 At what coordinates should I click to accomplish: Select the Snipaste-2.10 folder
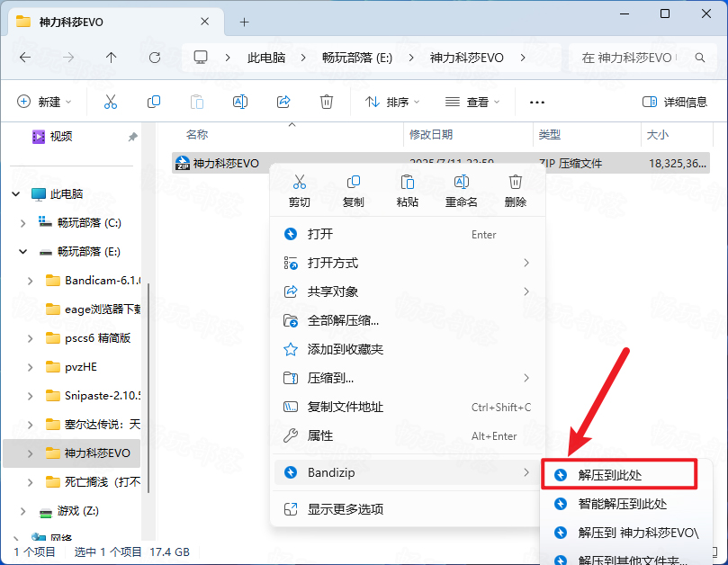(93, 396)
